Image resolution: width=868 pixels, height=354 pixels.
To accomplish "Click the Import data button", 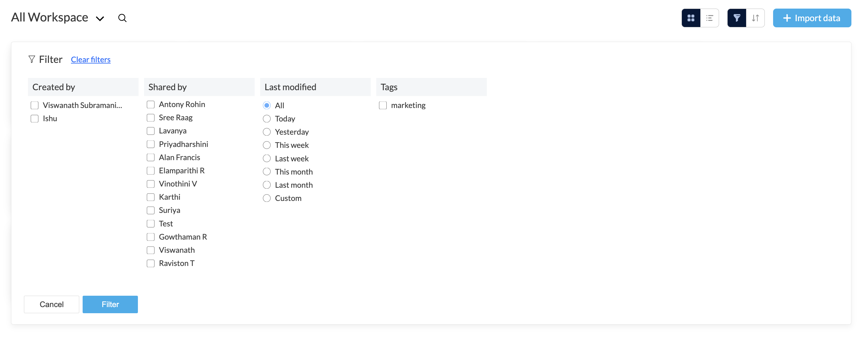I will [x=812, y=18].
